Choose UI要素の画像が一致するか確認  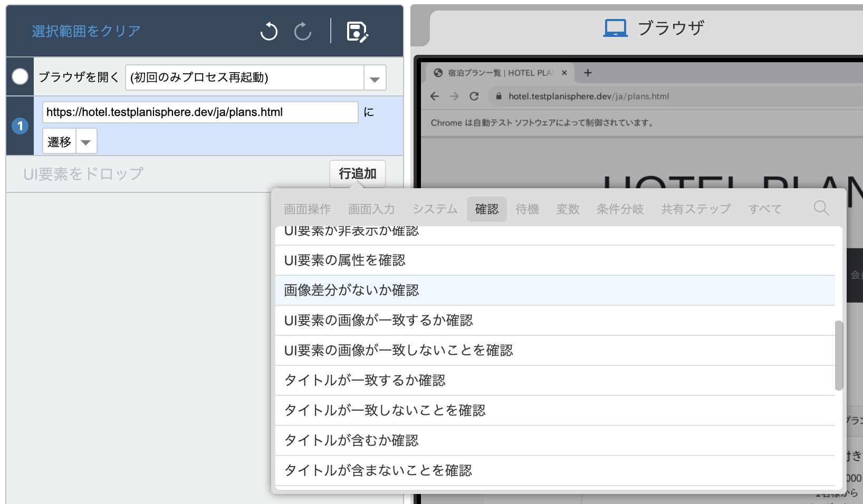[555, 321]
